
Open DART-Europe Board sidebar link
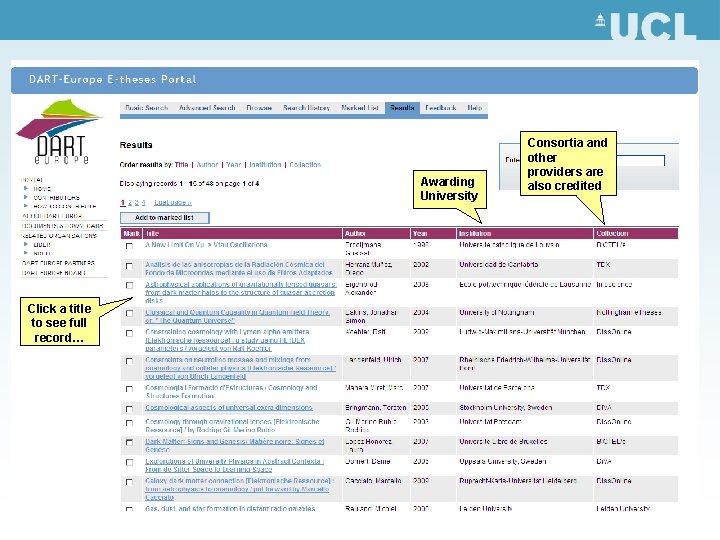pyautogui.click(x=54, y=273)
